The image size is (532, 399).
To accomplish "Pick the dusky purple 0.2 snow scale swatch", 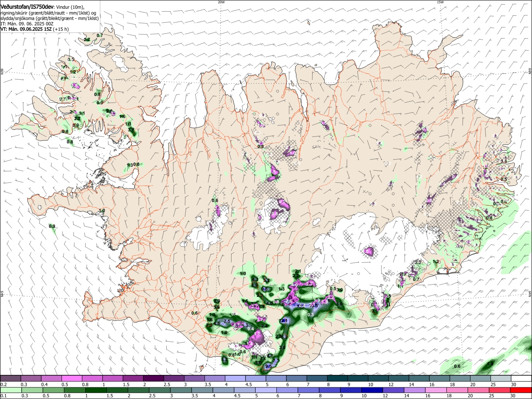I will click(x=10, y=378).
